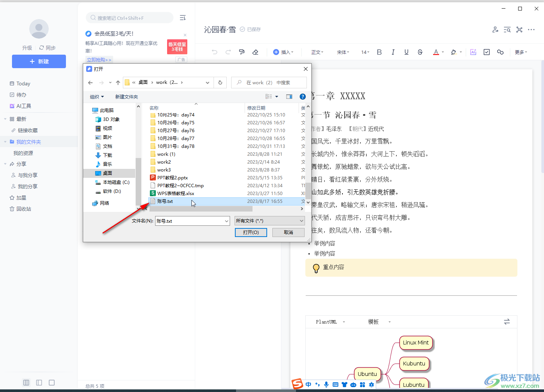Expand the address path history dropdown
This screenshot has height=392, width=544.
click(x=207, y=82)
